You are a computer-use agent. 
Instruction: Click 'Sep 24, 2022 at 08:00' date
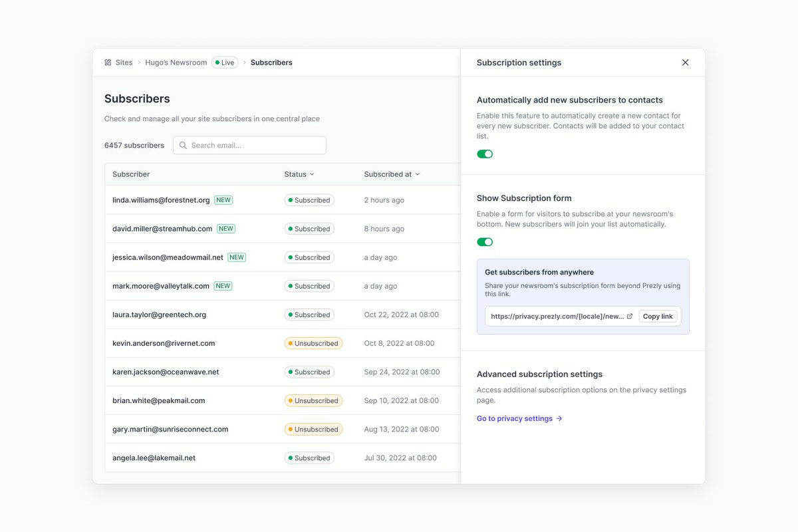click(x=402, y=372)
